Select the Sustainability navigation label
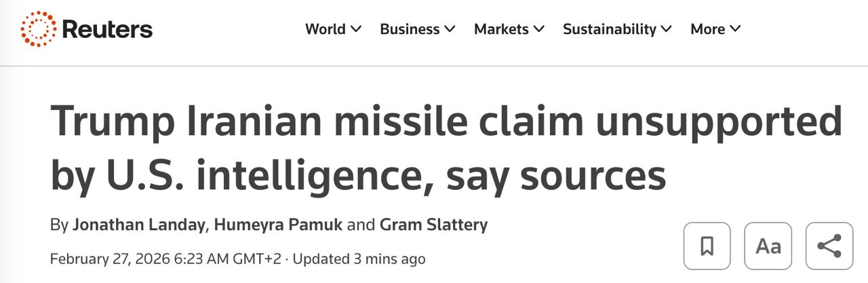868x283 pixels. tap(610, 29)
